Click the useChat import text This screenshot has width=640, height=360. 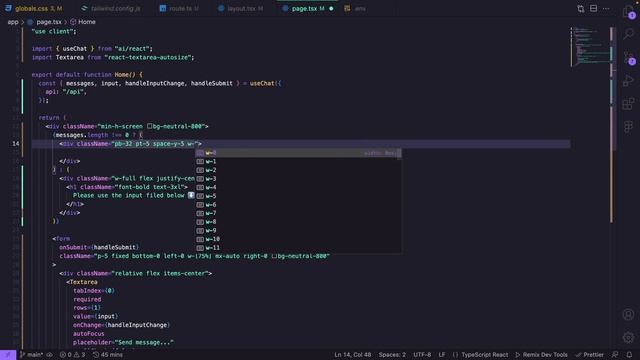coord(74,49)
